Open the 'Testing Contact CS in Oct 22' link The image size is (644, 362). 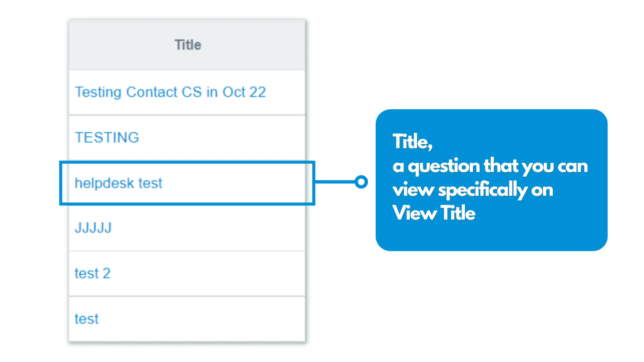[170, 92]
